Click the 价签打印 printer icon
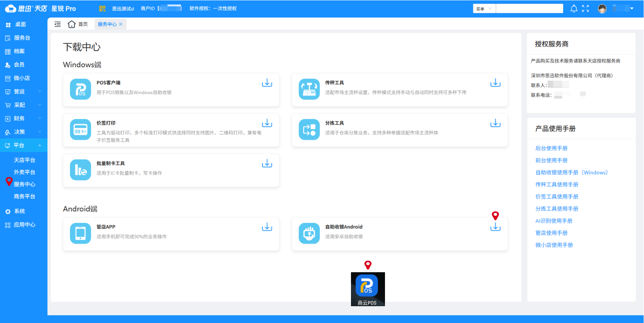The height and width of the screenshot is (323, 644). click(80, 130)
